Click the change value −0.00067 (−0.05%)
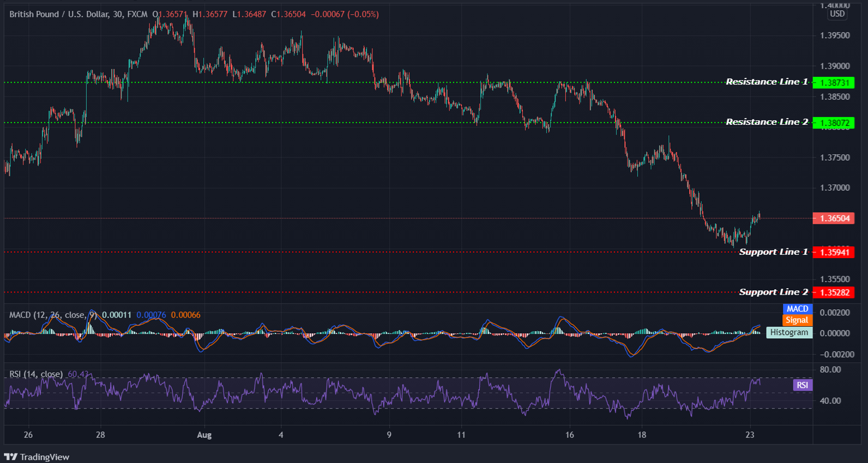 [345, 14]
